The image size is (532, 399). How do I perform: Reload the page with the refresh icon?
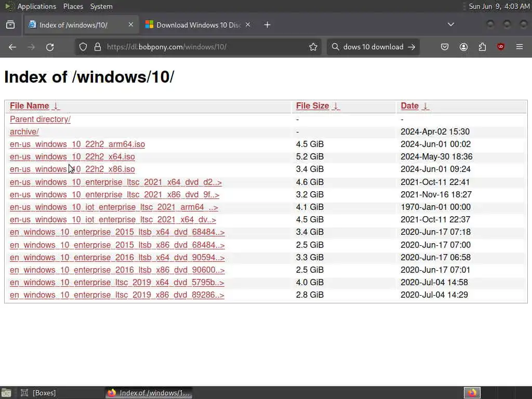coord(50,47)
